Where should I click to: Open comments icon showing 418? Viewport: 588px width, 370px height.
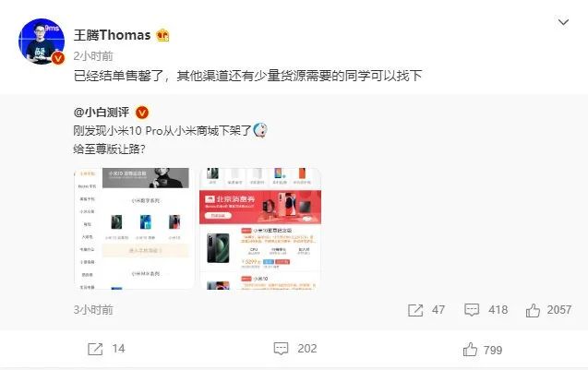point(472,310)
